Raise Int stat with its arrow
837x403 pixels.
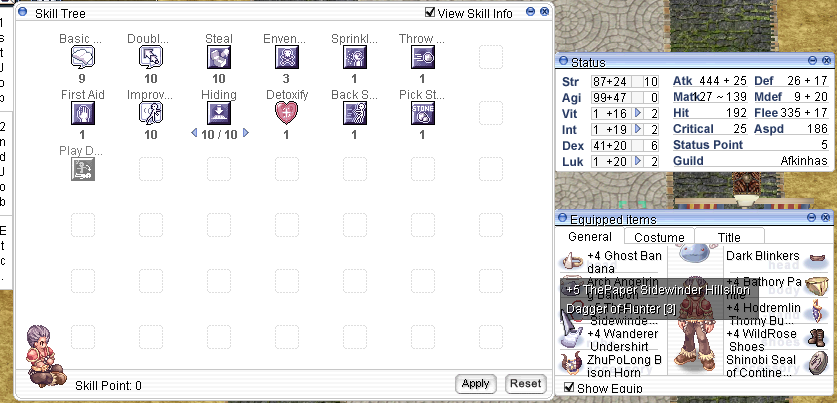point(637,129)
